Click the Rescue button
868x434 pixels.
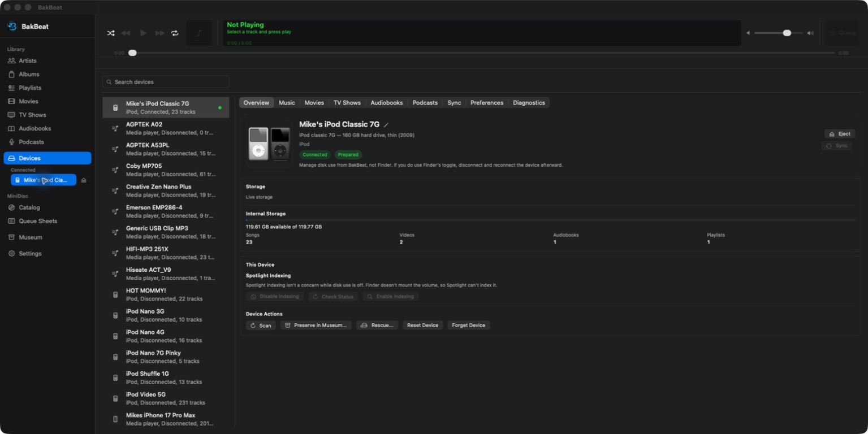[x=377, y=325]
